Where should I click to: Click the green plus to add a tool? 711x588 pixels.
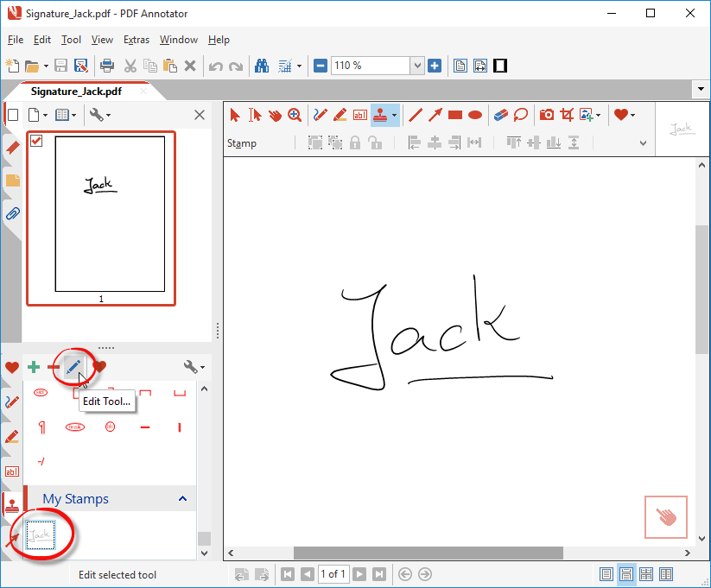[34, 367]
